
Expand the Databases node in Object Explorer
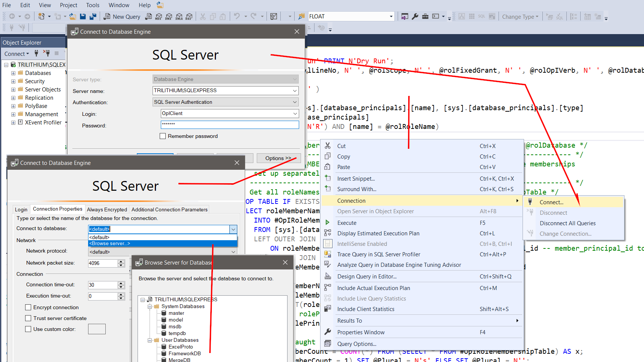[x=13, y=73]
